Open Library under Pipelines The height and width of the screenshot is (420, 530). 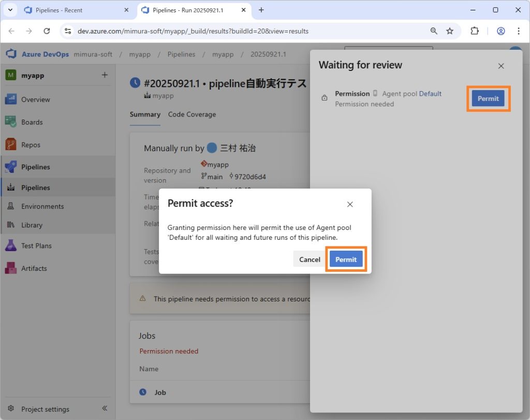[32, 225]
